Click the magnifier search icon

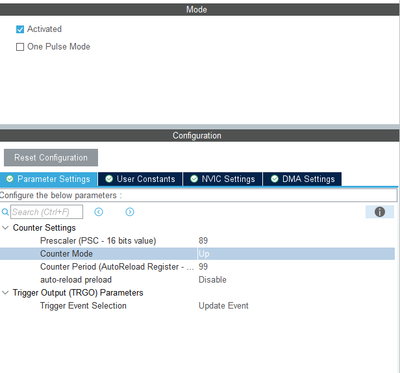coord(5,212)
